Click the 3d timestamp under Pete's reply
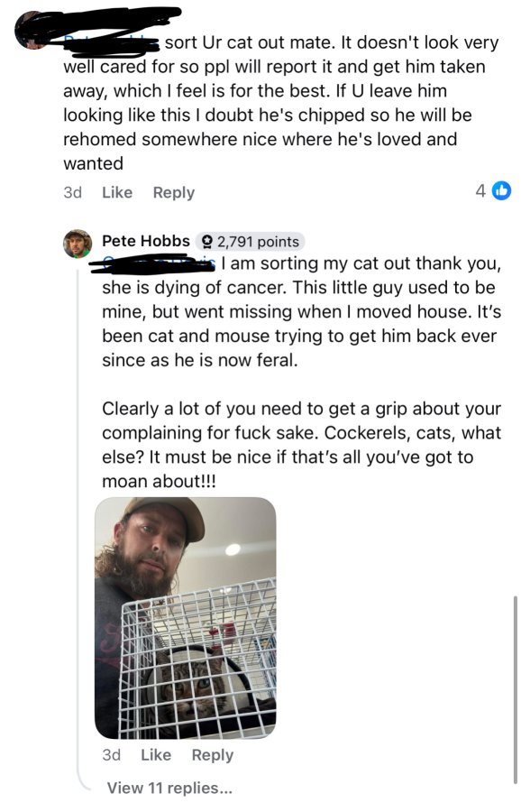Viewport: 521px width, 812px height. (112, 755)
